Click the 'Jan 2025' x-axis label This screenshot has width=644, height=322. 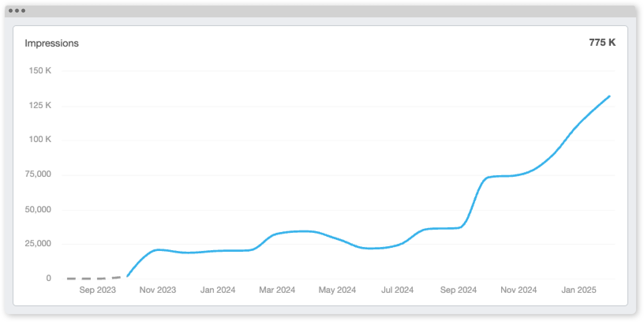578,290
